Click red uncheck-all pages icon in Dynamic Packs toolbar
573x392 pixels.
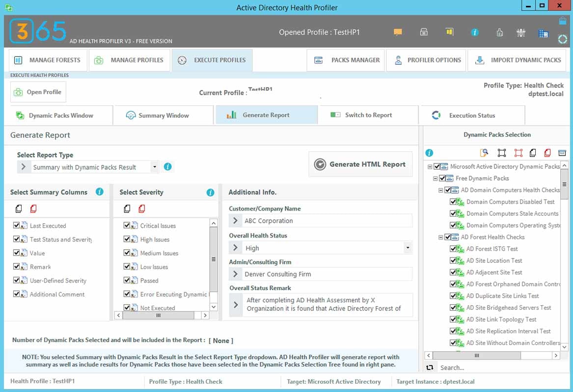tap(547, 153)
